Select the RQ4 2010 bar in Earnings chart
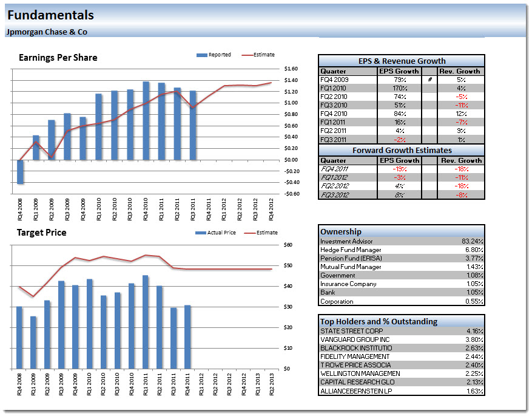532x416 pixels. (x=146, y=121)
